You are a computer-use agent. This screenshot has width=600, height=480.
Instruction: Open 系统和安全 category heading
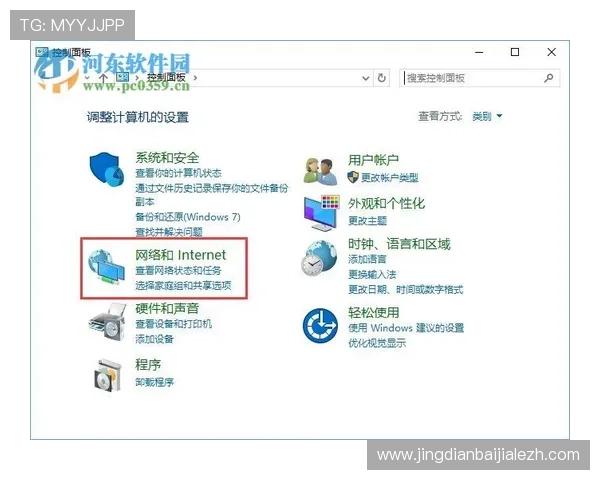point(167,158)
